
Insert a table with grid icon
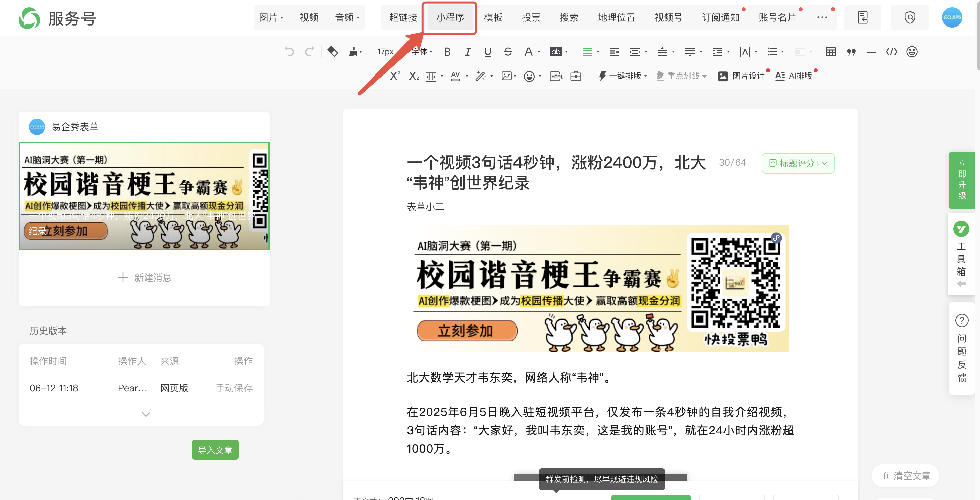(830, 52)
